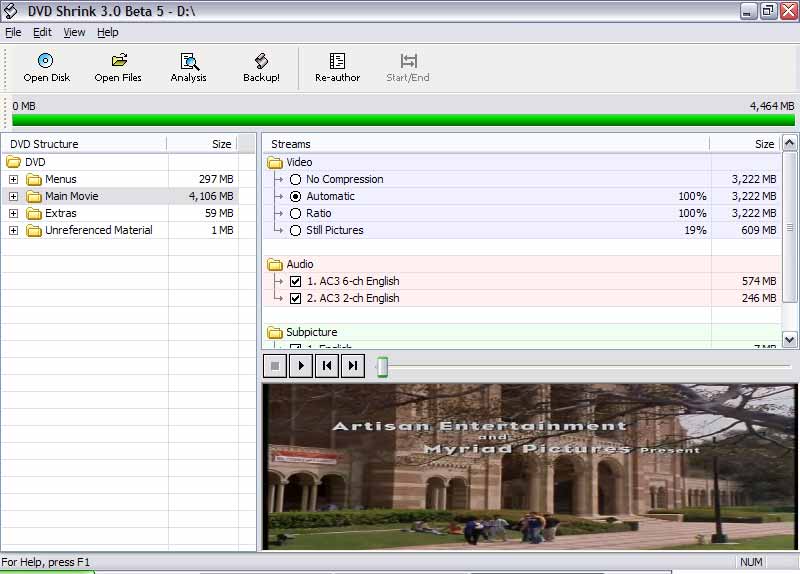
Task: Click the streams scrollbar down arrow
Action: (x=789, y=339)
